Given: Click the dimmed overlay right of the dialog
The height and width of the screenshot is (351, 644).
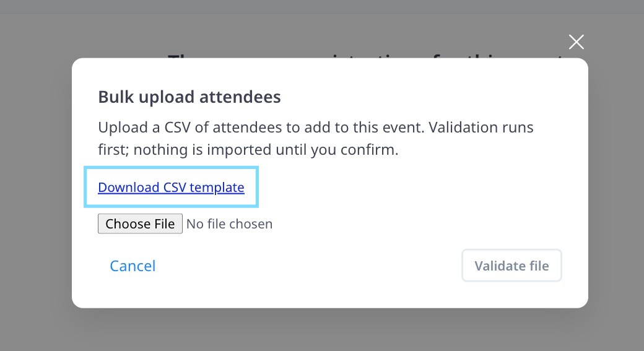Looking at the screenshot, I should (x=616, y=186).
